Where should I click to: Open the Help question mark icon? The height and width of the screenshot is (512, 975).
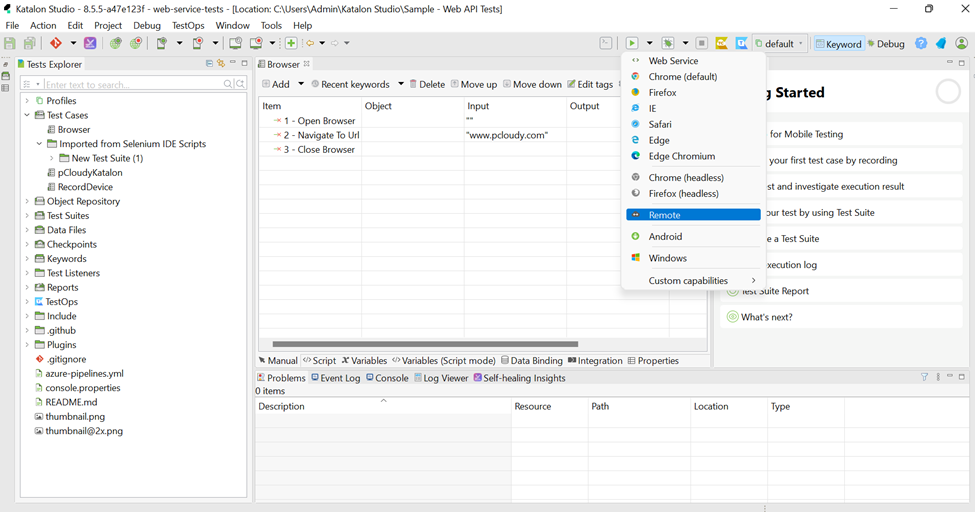pos(921,43)
